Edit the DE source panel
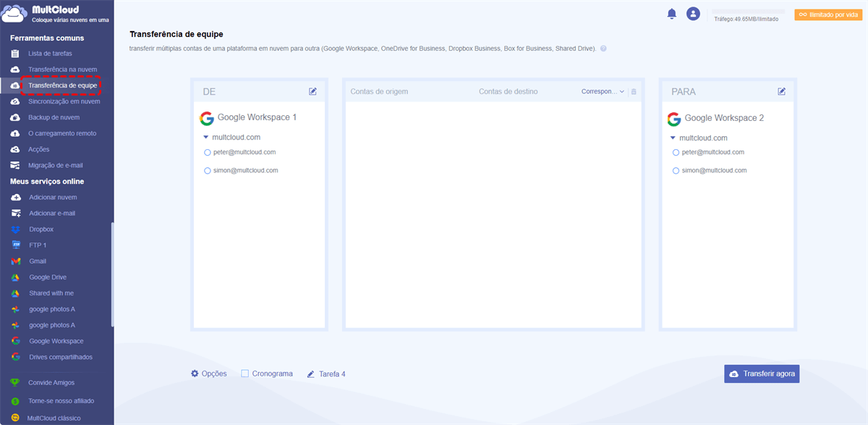The image size is (868, 425). pos(312,91)
